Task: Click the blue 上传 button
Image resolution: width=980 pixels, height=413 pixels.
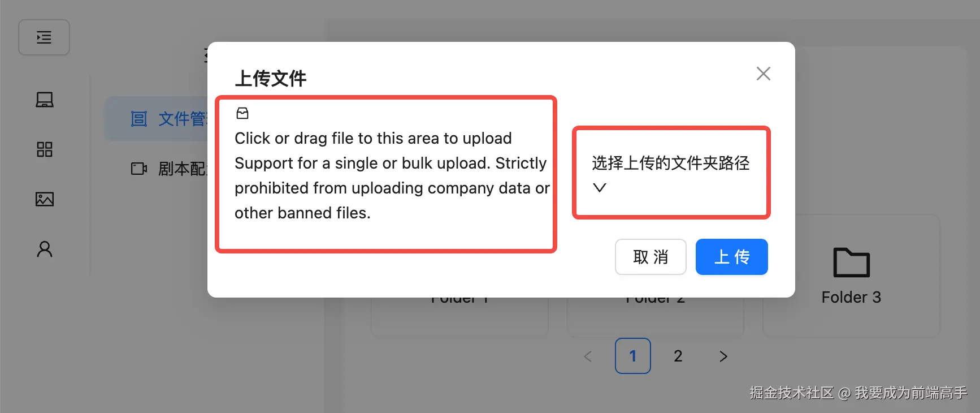Action: pyautogui.click(x=731, y=257)
